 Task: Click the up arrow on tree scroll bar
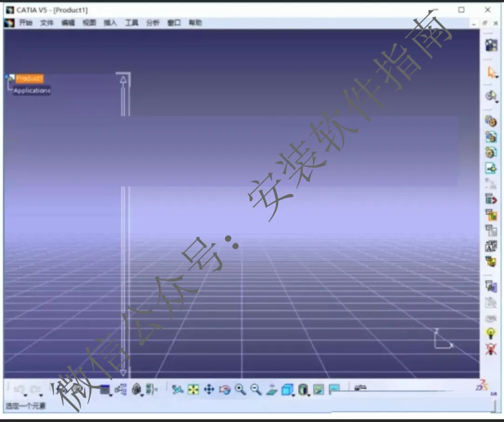(123, 80)
